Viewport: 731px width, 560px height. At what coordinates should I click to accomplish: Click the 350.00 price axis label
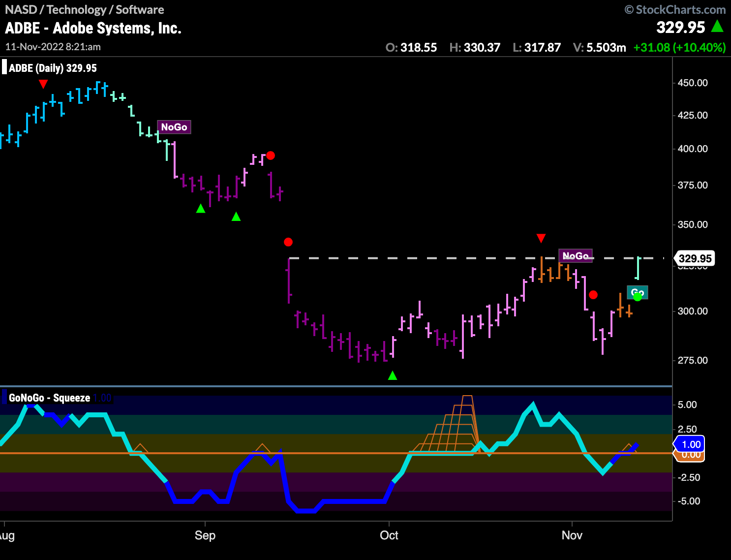coord(693,224)
